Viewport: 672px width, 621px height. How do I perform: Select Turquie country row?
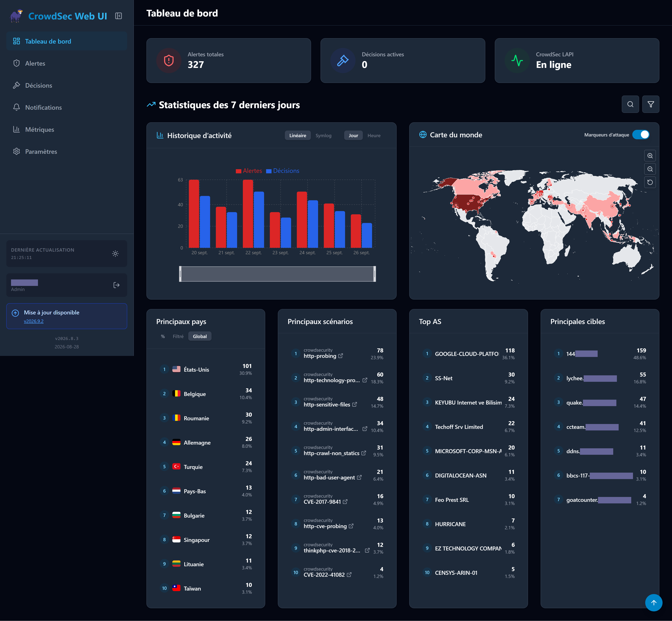[206, 467]
